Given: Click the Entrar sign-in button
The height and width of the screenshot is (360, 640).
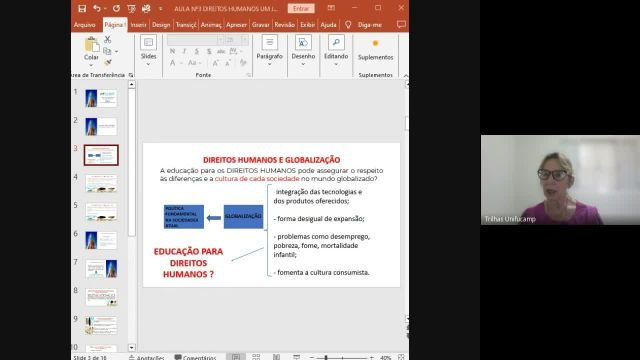Looking at the screenshot, I should [x=301, y=9].
